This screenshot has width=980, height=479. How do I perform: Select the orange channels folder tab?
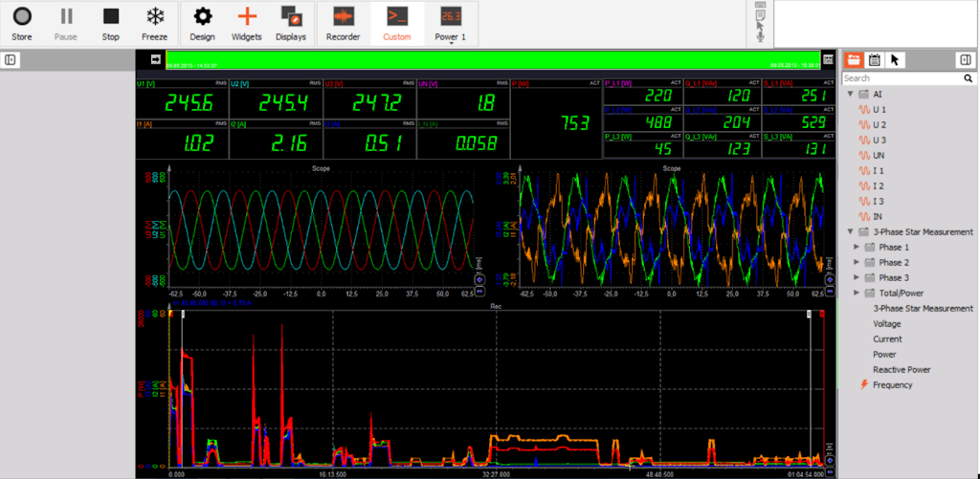(853, 60)
